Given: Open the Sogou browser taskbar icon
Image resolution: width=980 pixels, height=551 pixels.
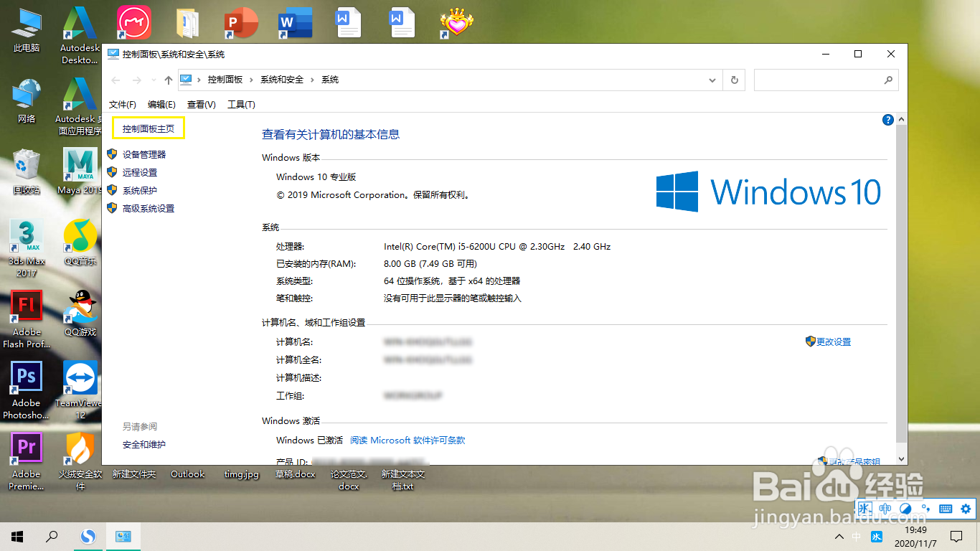Looking at the screenshot, I should 88,537.
